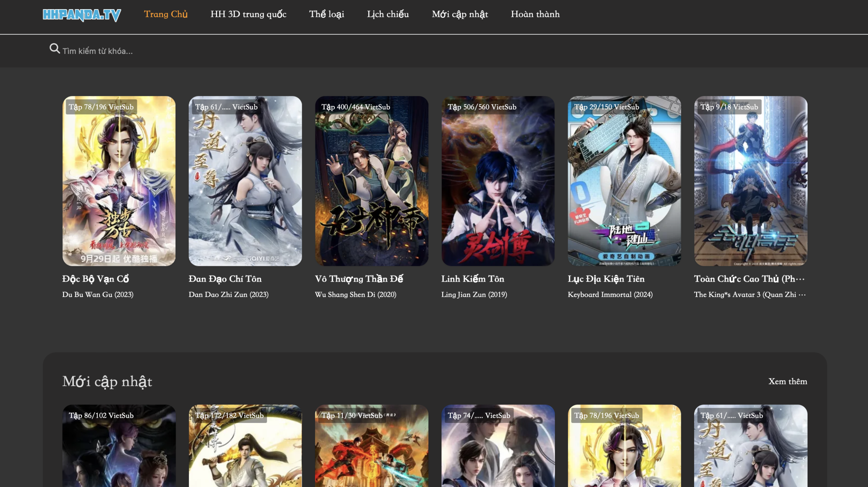Click the Tập 400/464 VietSub episode badge
868x487 pixels.
(356, 107)
